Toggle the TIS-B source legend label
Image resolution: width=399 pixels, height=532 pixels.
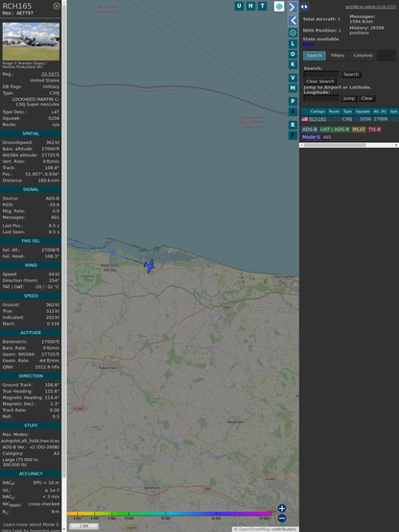point(374,130)
